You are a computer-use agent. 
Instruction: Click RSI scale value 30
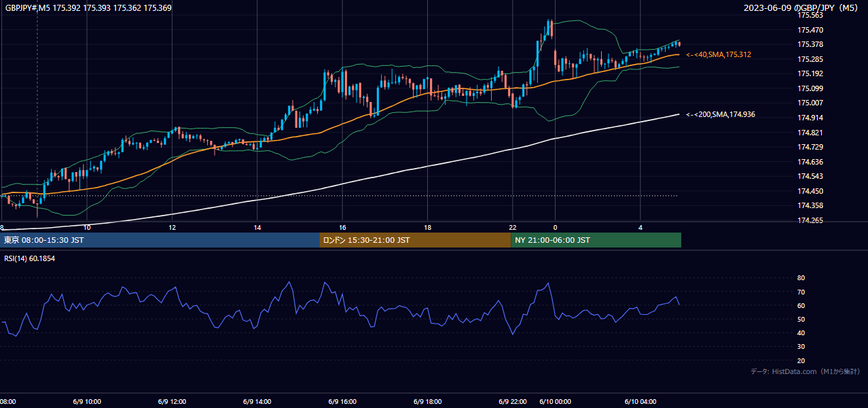click(x=801, y=347)
